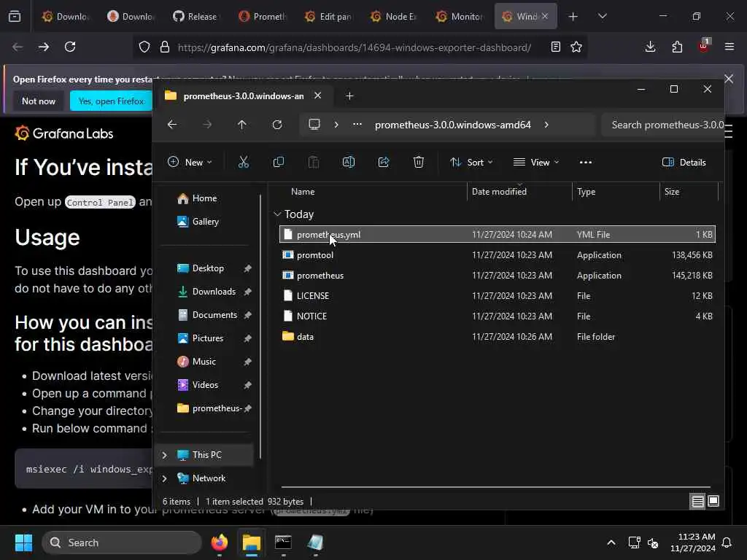
Task: Reload the page in Firefox
Action: [70, 47]
